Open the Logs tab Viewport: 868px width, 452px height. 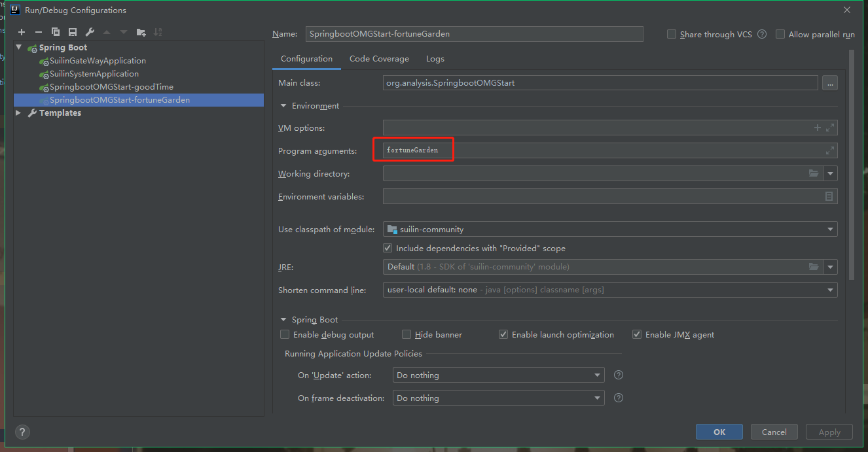(435, 59)
